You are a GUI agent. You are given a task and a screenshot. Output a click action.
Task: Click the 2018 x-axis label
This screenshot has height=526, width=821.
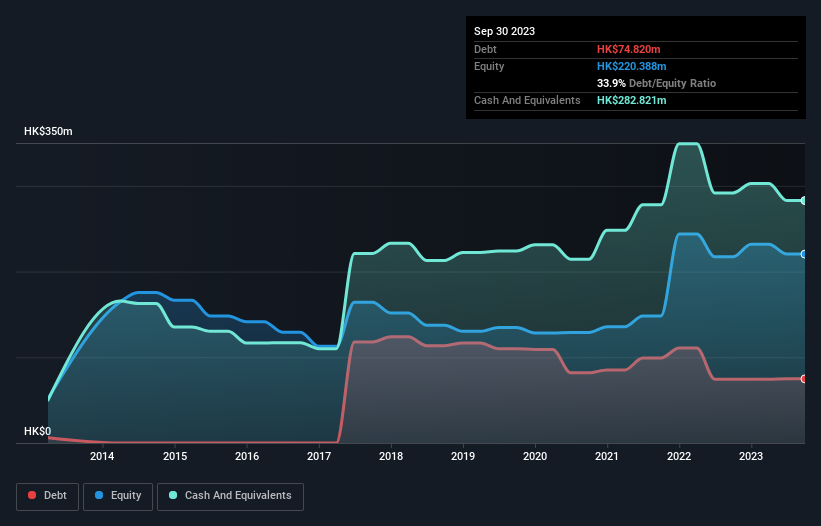pos(391,456)
